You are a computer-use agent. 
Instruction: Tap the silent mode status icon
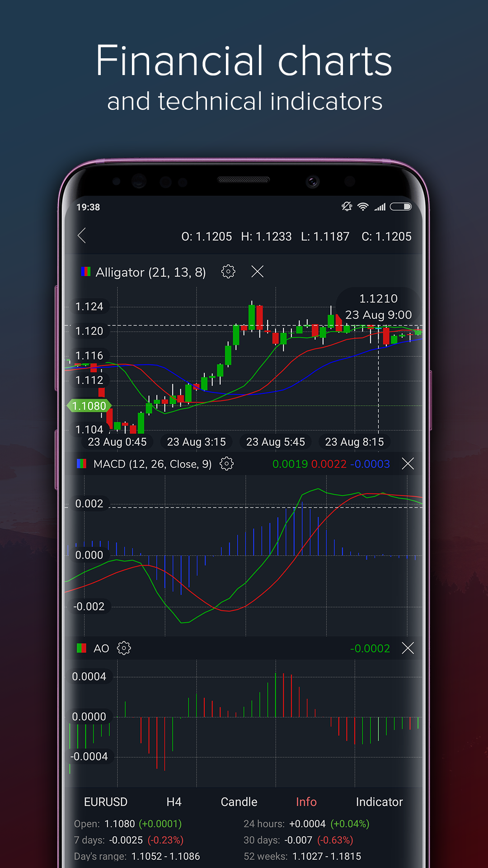(347, 207)
